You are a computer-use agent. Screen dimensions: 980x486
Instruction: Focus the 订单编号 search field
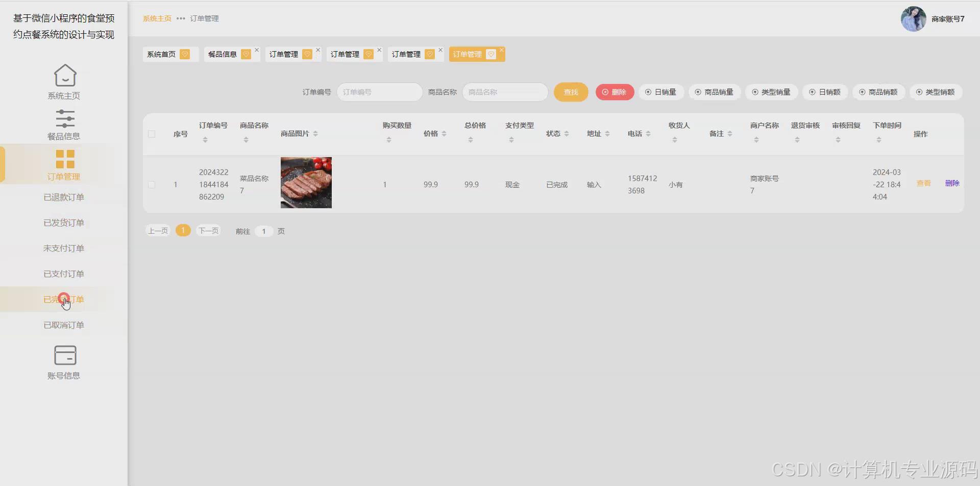[x=379, y=92]
